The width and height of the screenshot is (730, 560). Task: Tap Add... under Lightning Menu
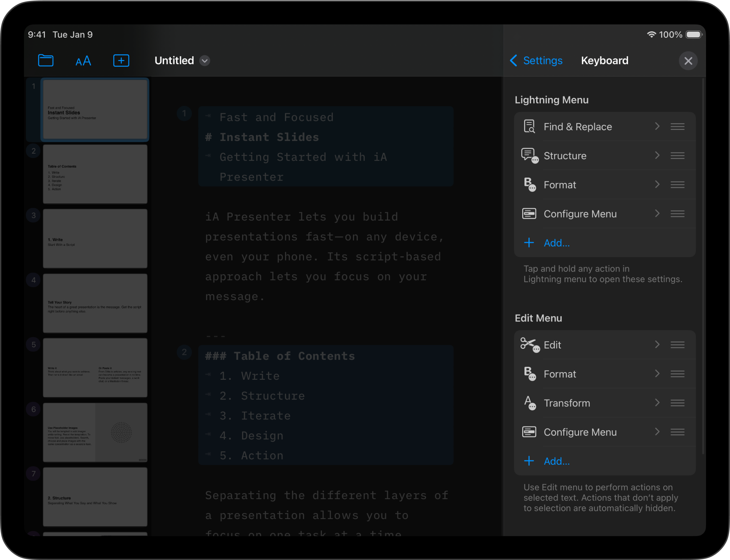[x=556, y=243]
